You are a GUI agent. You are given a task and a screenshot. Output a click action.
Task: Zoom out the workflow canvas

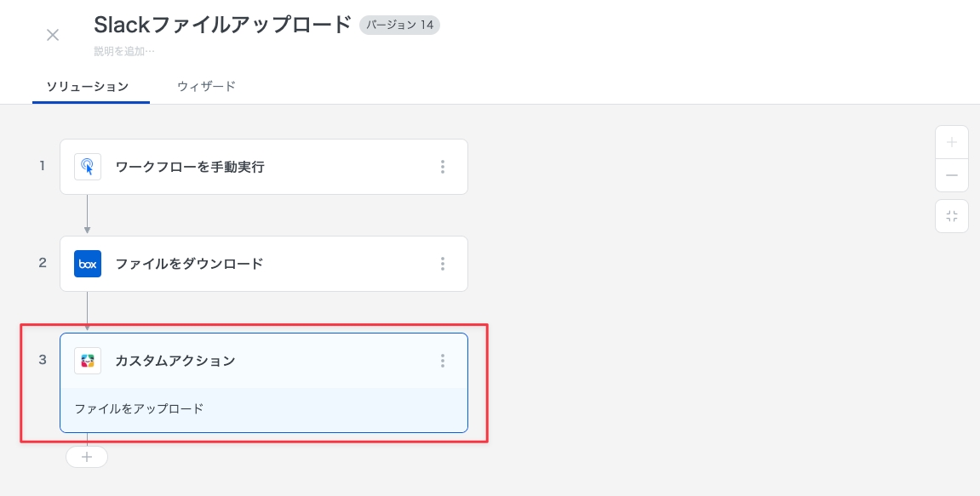(952, 175)
